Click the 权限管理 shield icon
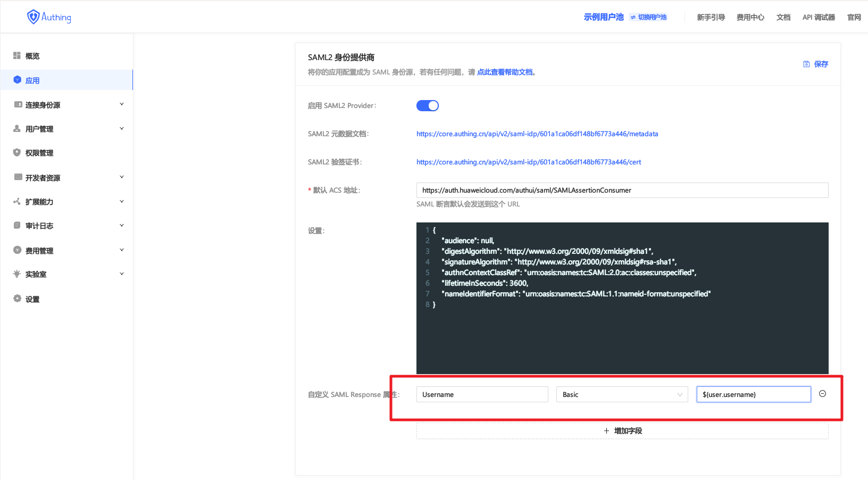 pyautogui.click(x=17, y=153)
